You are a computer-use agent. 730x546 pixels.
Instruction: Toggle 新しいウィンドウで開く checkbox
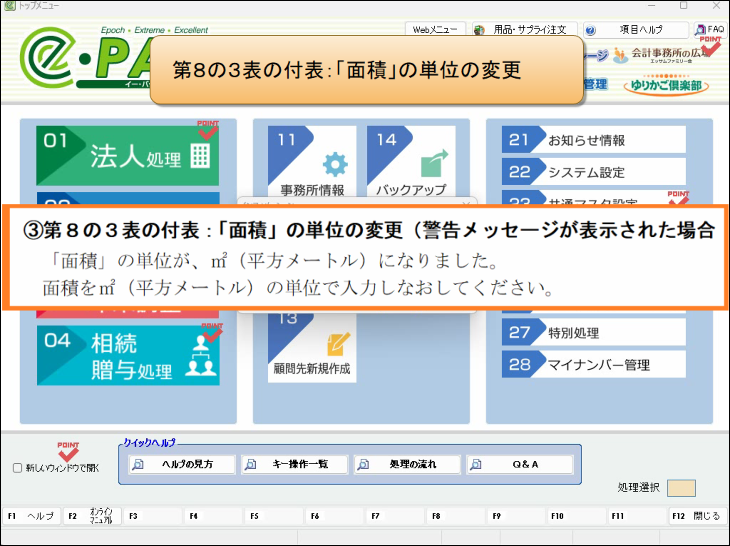click(x=18, y=468)
